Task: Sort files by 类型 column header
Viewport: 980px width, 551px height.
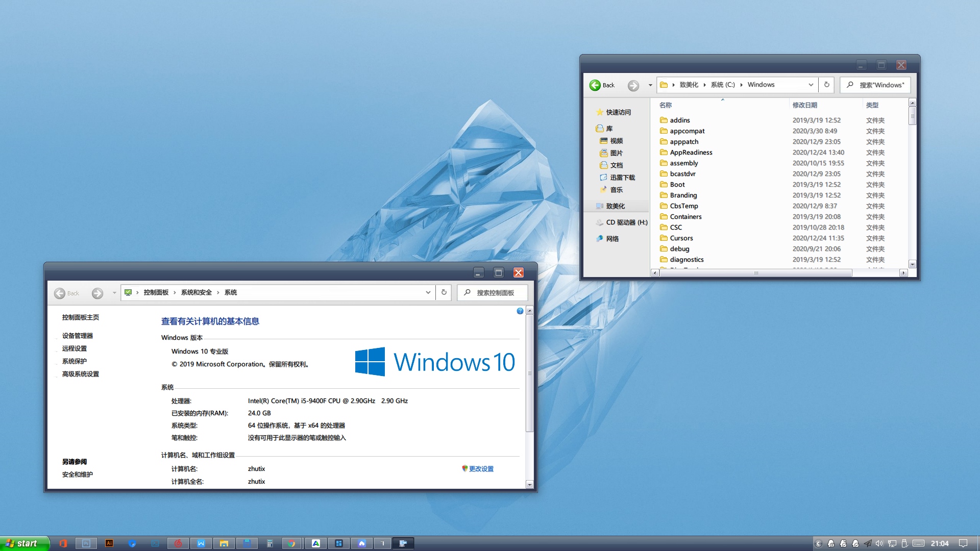Action: pos(872,105)
